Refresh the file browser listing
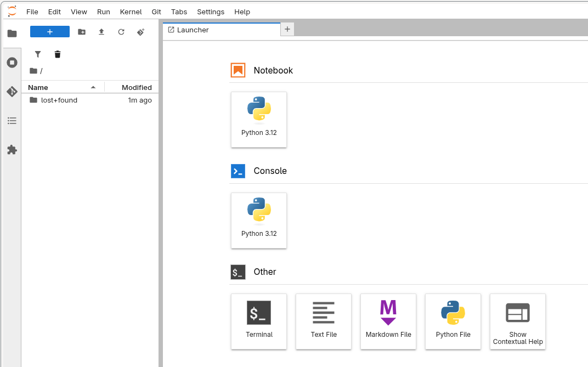588x367 pixels. click(121, 32)
